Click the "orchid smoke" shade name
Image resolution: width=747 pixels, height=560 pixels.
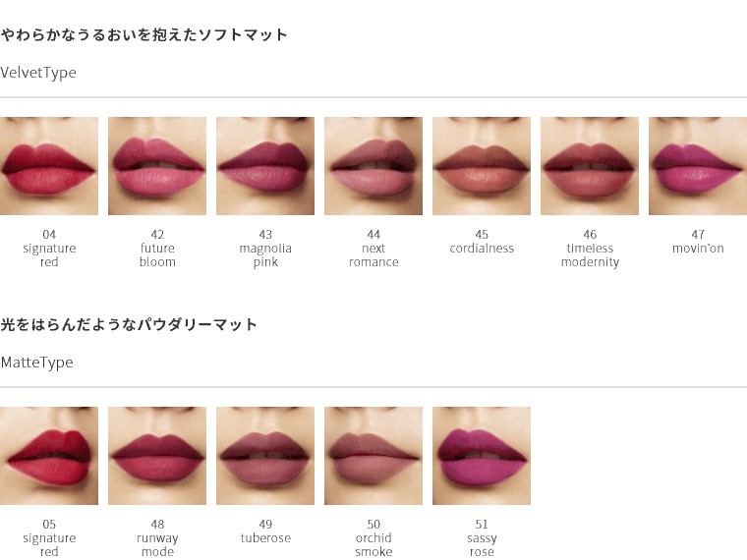[x=373, y=544]
